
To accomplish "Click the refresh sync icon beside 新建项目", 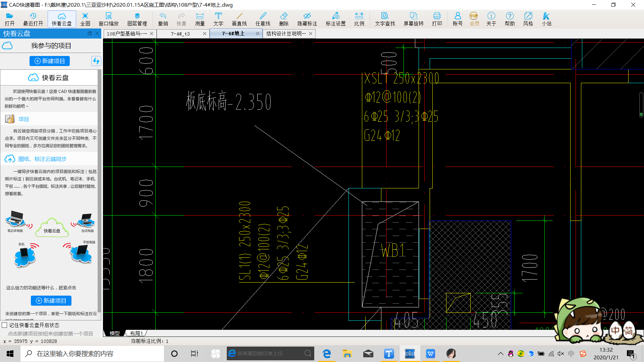I will point(96,61).
